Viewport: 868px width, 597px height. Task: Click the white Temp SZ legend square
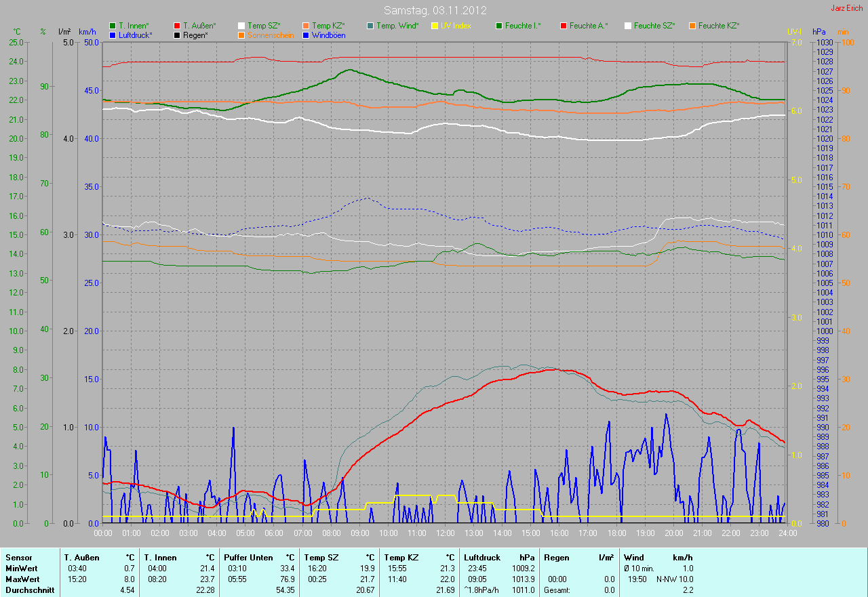click(241, 26)
